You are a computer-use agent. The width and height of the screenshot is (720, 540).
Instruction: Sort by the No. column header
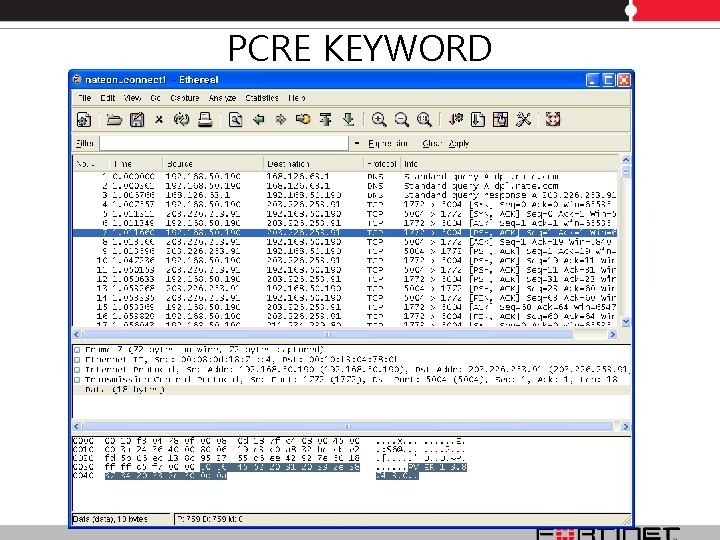pos(91,163)
